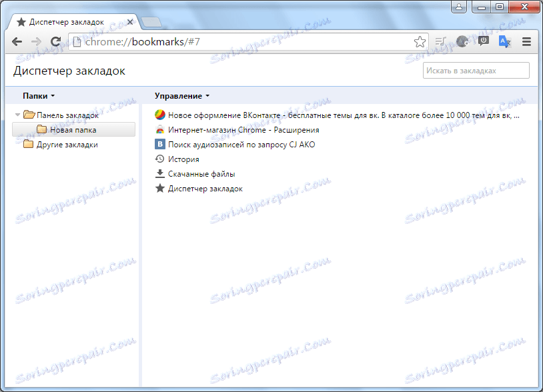This screenshot has width=543, height=392.
Task: Minimize the Chrome window
Action: point(482,7)
